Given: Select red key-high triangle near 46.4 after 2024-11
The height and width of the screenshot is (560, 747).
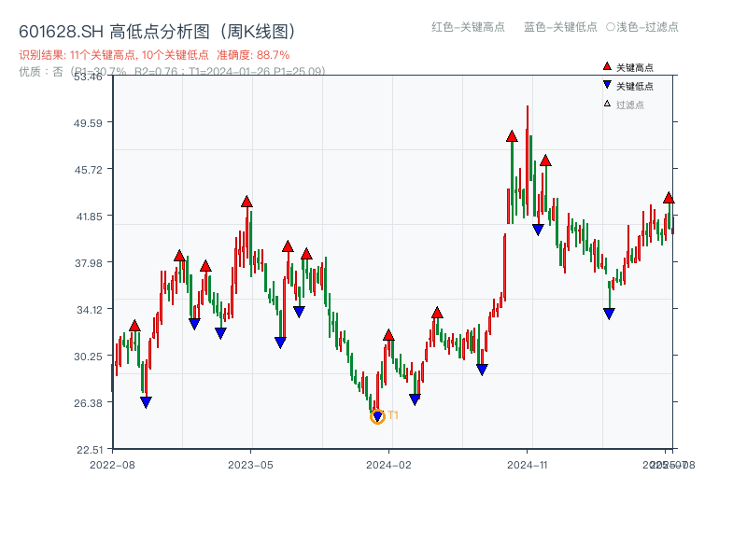Looking at the screenshot, I should (x=545, y=161).
